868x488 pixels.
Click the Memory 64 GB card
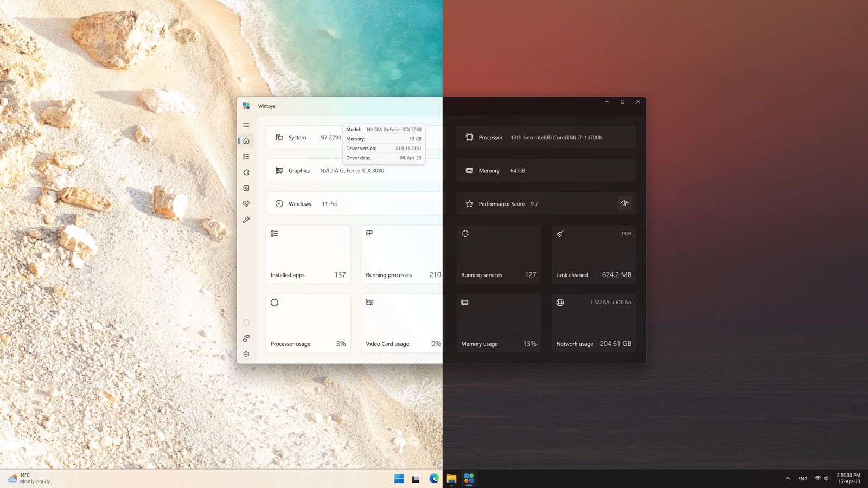pyautogui.click(x=546, y=170)
